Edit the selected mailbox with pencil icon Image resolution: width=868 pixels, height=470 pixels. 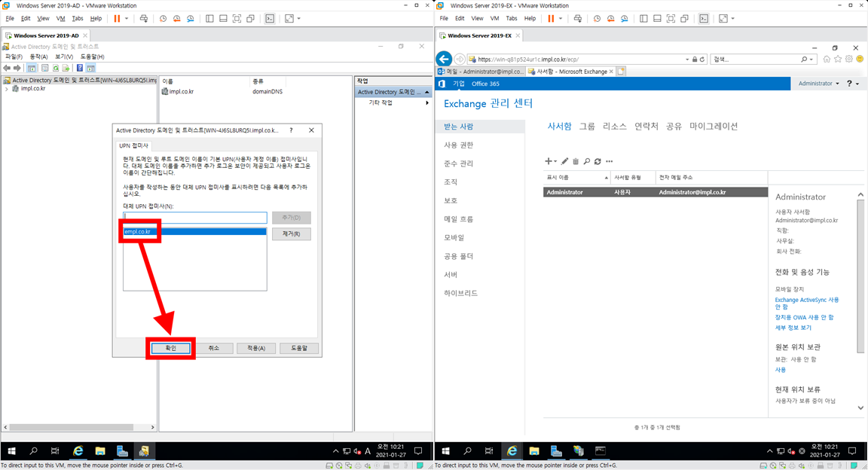coord(564,161)
